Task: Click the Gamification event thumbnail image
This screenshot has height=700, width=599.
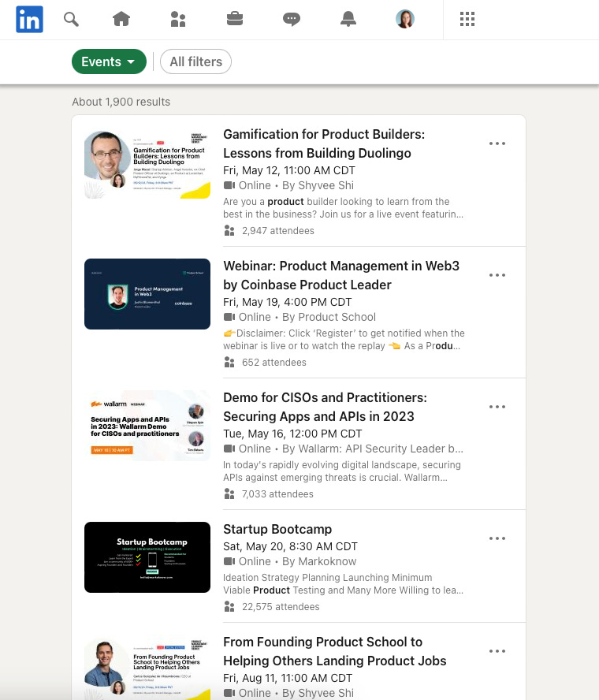Action: click(x=147, y=165)
